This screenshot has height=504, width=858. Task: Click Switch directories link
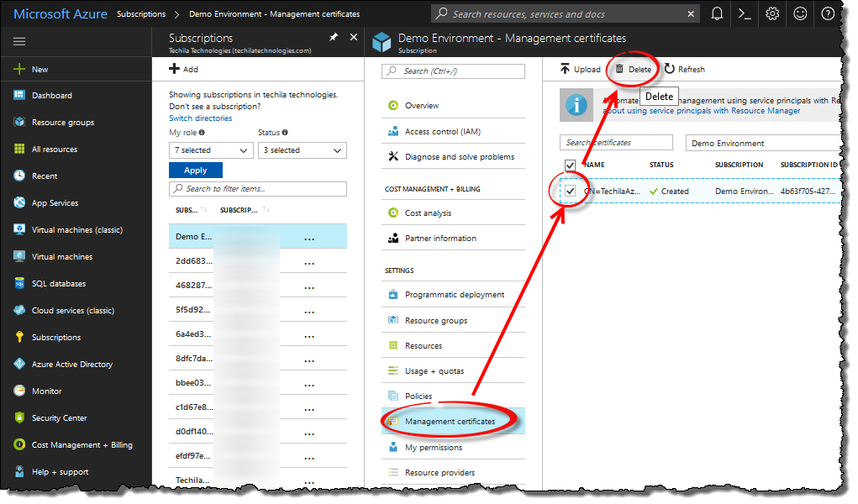[200, 118]
